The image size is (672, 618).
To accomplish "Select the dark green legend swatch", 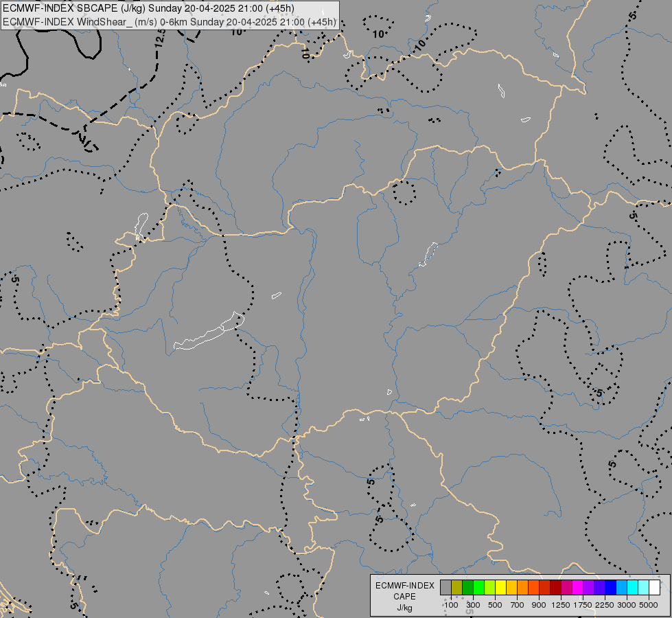I will click(x=468, y=588).
